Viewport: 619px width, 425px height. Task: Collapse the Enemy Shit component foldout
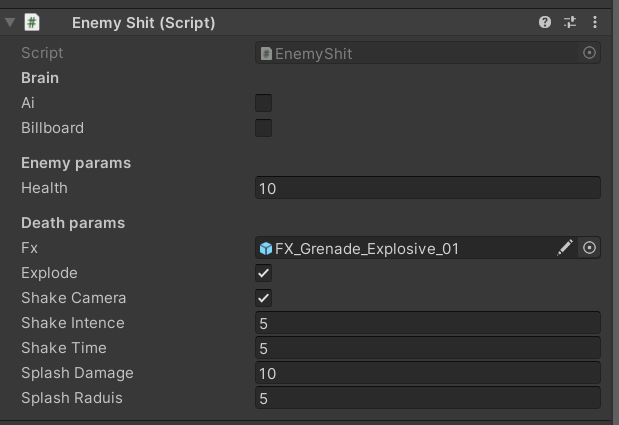point(10,22)
